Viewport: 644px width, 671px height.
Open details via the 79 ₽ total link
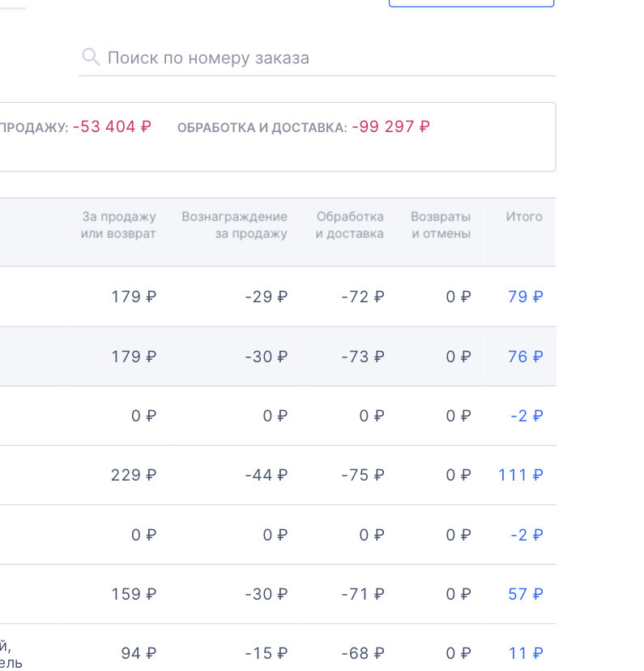tap(523, 297)
